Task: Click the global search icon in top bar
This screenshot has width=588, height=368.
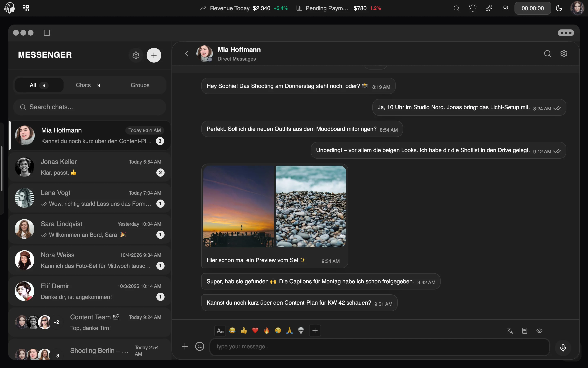Action: point(456,8)
